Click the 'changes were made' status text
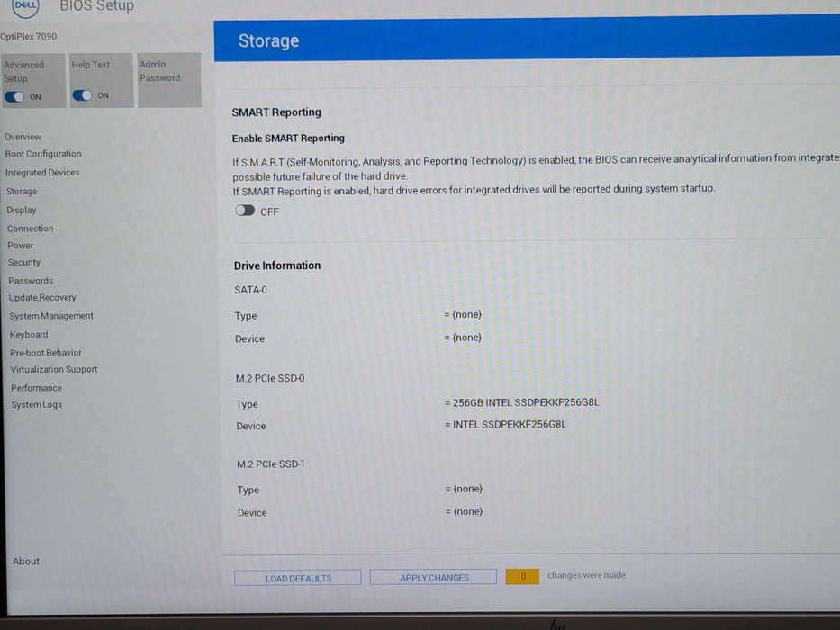 click(x=586, y=575)
